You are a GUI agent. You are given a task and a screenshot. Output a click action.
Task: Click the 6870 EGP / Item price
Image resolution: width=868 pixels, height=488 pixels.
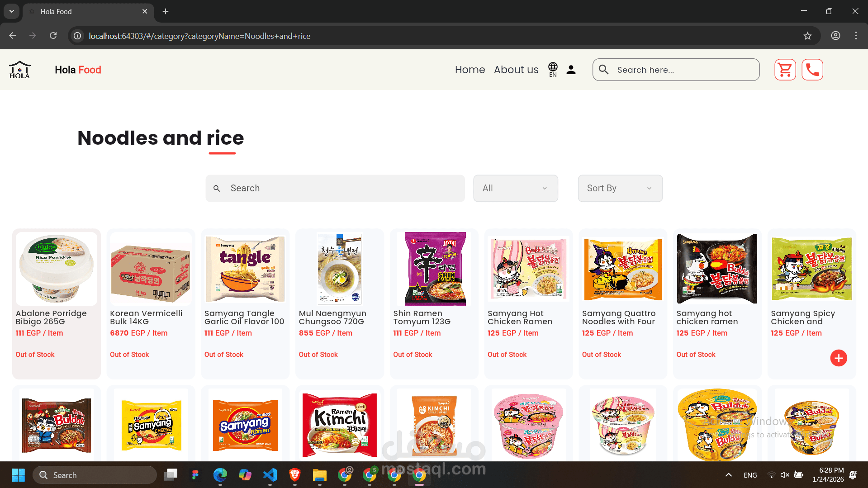click(138, 333)
